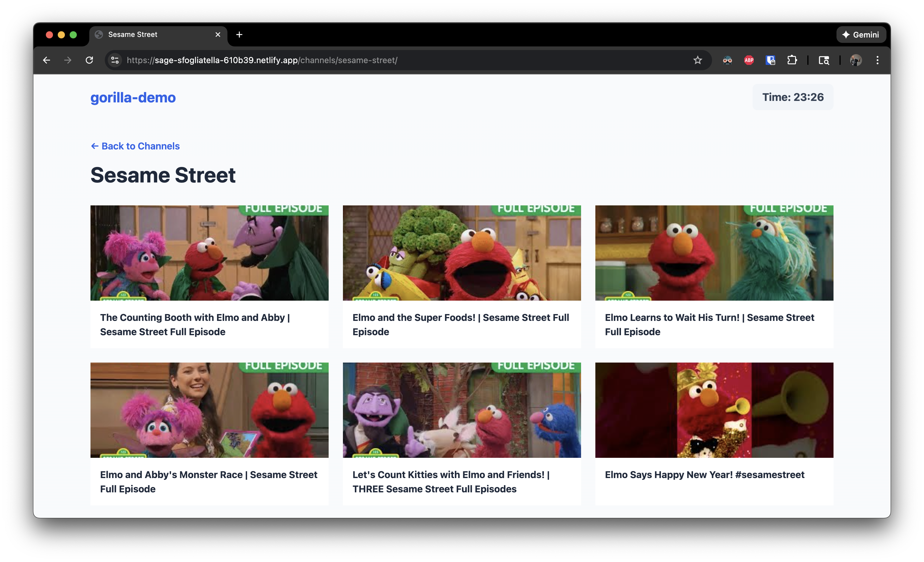Open a new browser tab

239,35
